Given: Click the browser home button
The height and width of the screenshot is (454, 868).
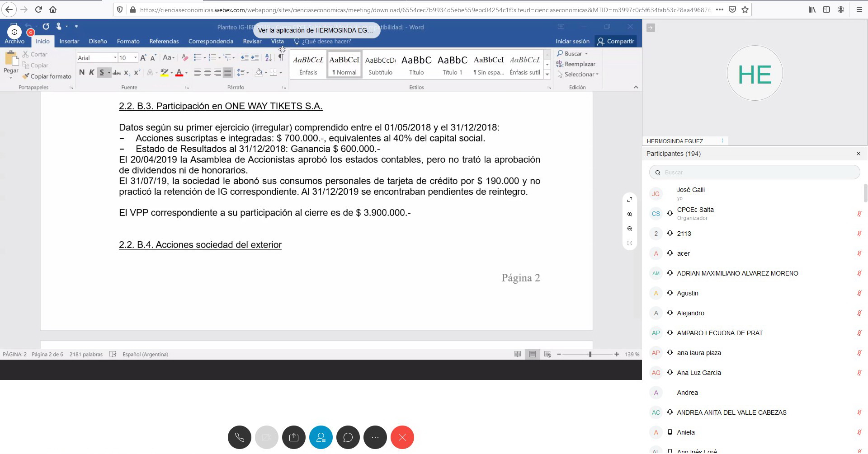Looking at the screenshot, I should pyautogui.click(x=53, y=9).
